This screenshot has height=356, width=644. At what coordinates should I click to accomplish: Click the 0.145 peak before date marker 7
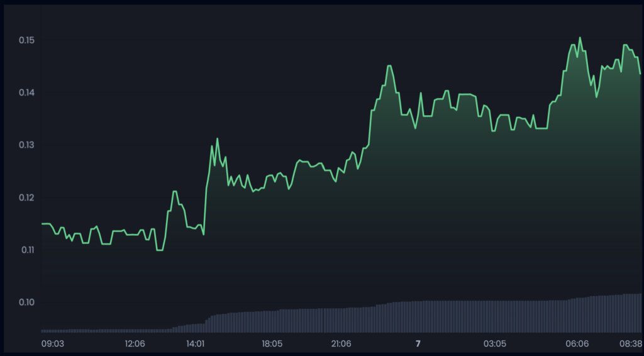click(x=389, y=66)
